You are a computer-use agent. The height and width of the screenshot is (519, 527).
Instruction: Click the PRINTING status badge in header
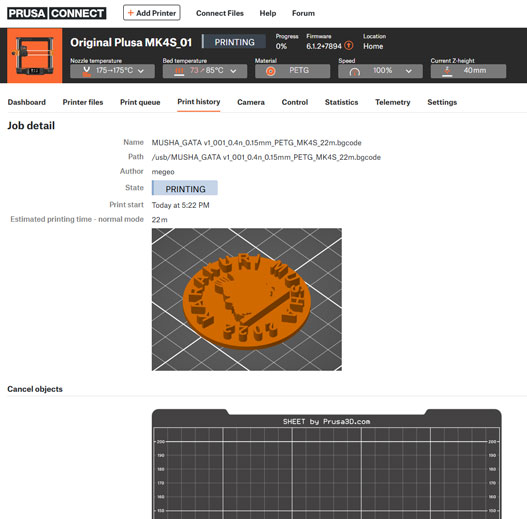[234, 42]
